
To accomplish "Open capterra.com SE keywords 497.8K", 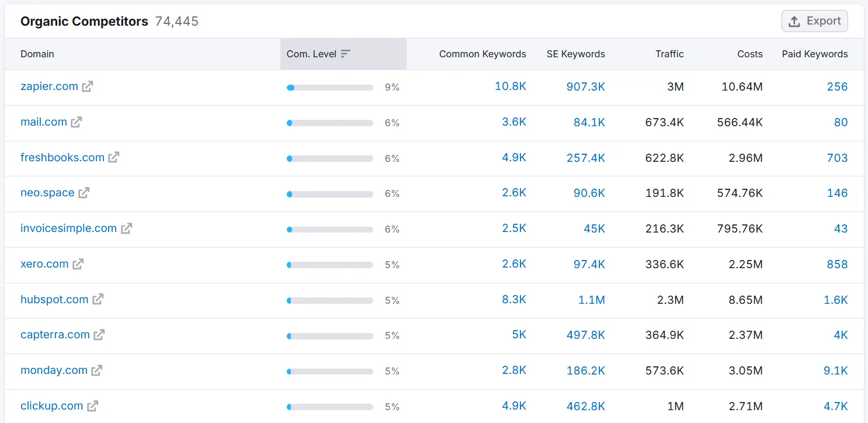I will point(586,335).
